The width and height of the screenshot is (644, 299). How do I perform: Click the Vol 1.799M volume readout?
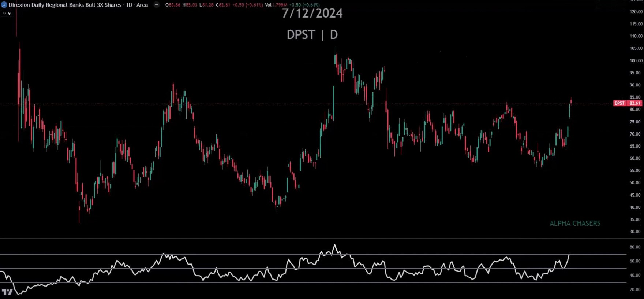[276, 5]
